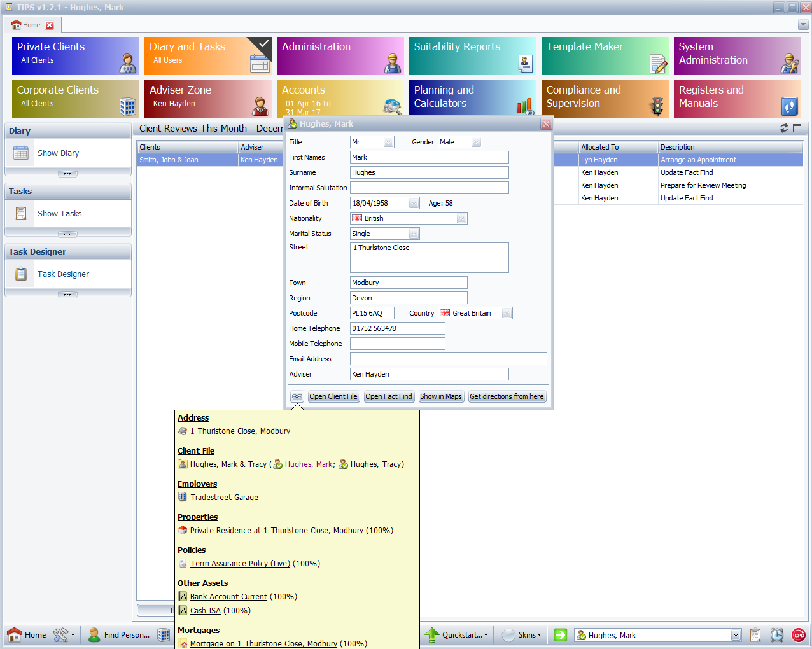Image resolution: width=812 pixels, height=649 pixels.
Task: Click the Show in Maps button
Action: coord(441,396)
